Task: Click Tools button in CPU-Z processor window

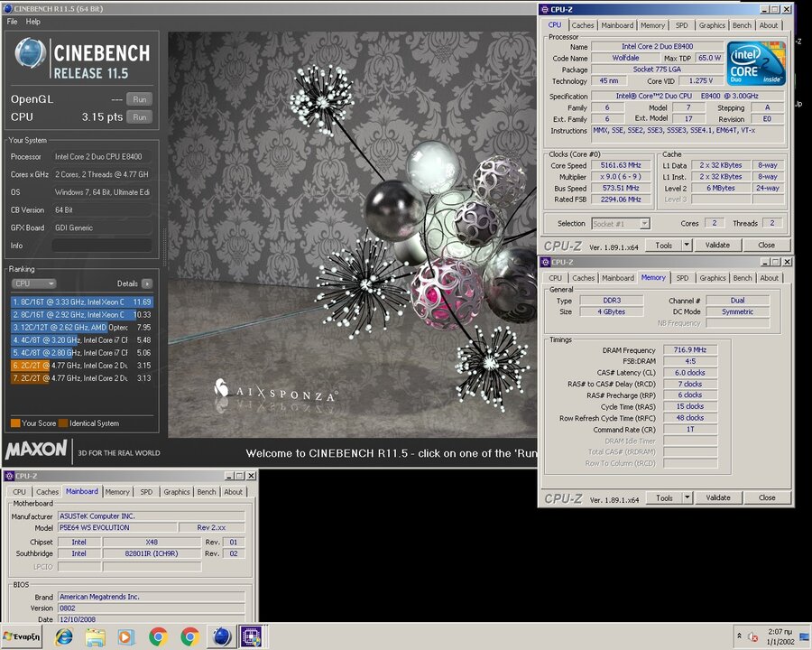Action: click(x=663, y=246)
